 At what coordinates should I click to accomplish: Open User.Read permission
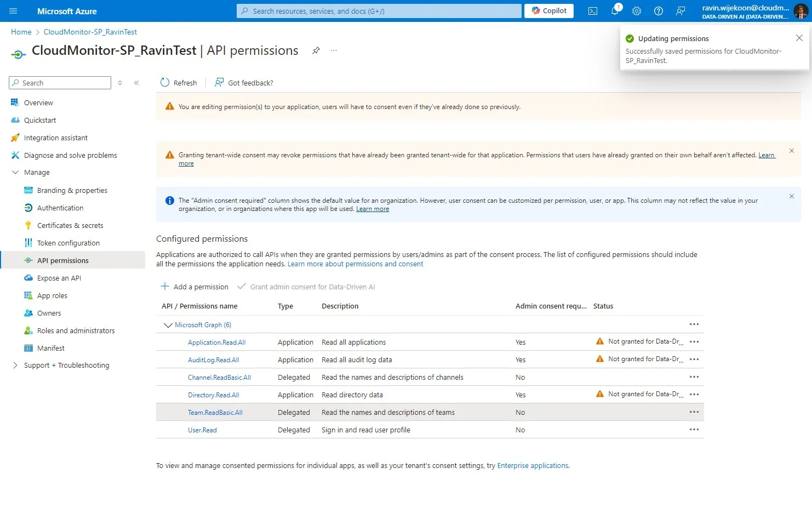pyautogui.click(x=202, y=430)
